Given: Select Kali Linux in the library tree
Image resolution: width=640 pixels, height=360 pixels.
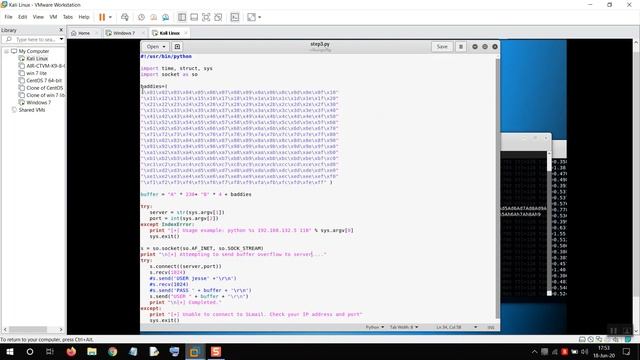Looking at the screenshot, I should pos(37,58).
